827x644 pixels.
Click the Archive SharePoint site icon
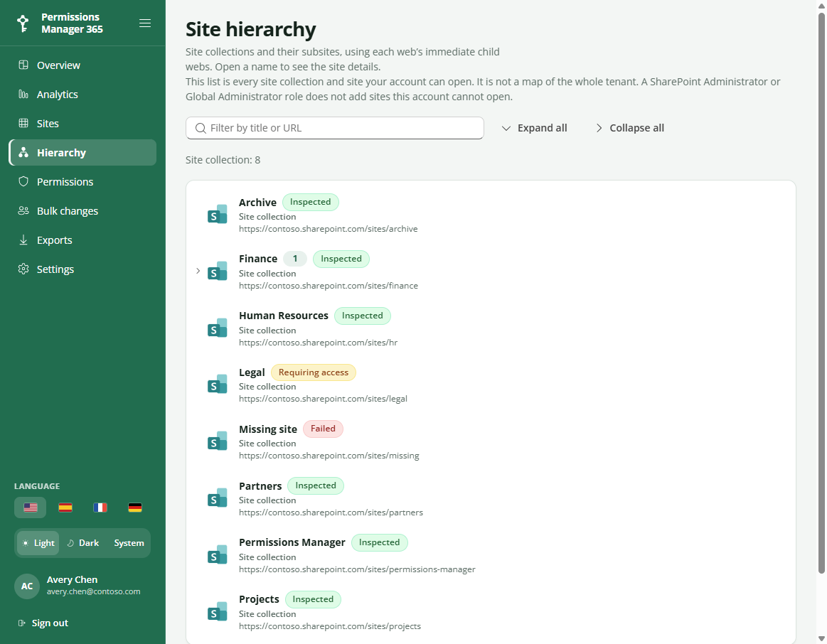pyautogui.click(x=218, y=215)
